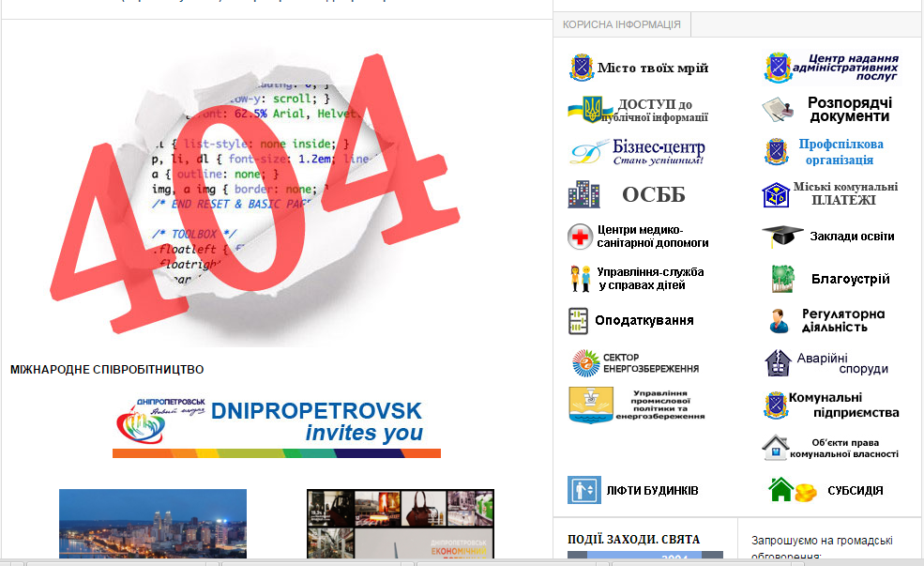Click the Ukrainian trident public information icon
The image size is (924, 566).
(585, 110)
